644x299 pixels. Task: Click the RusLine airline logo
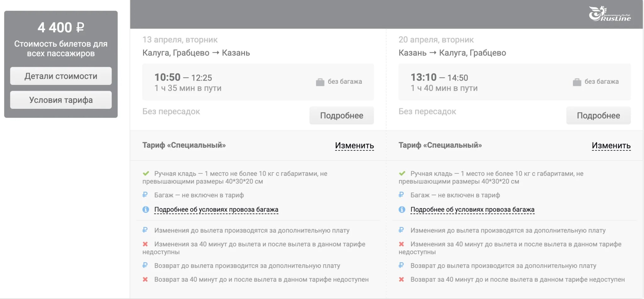(x=610, y=14)
